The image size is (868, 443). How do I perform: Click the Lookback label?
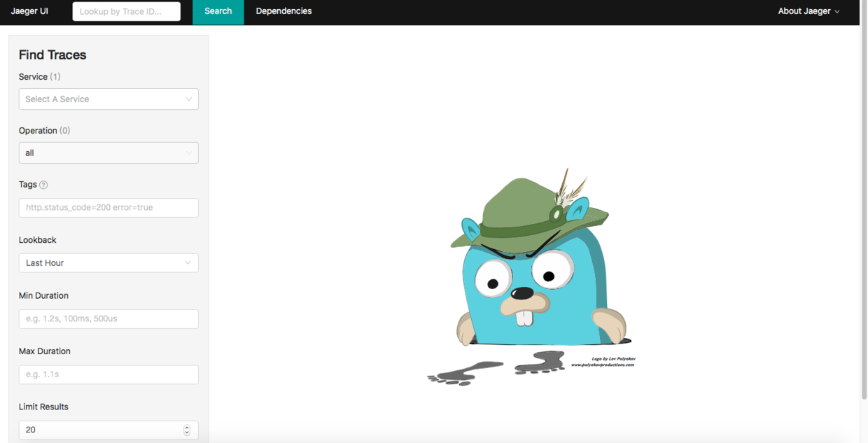38,240
